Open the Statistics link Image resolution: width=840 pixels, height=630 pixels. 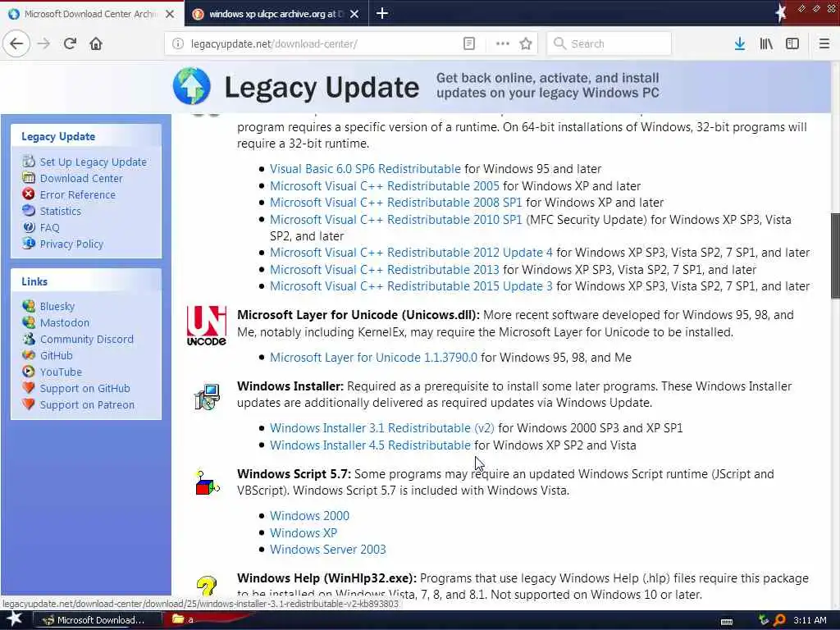61,211
